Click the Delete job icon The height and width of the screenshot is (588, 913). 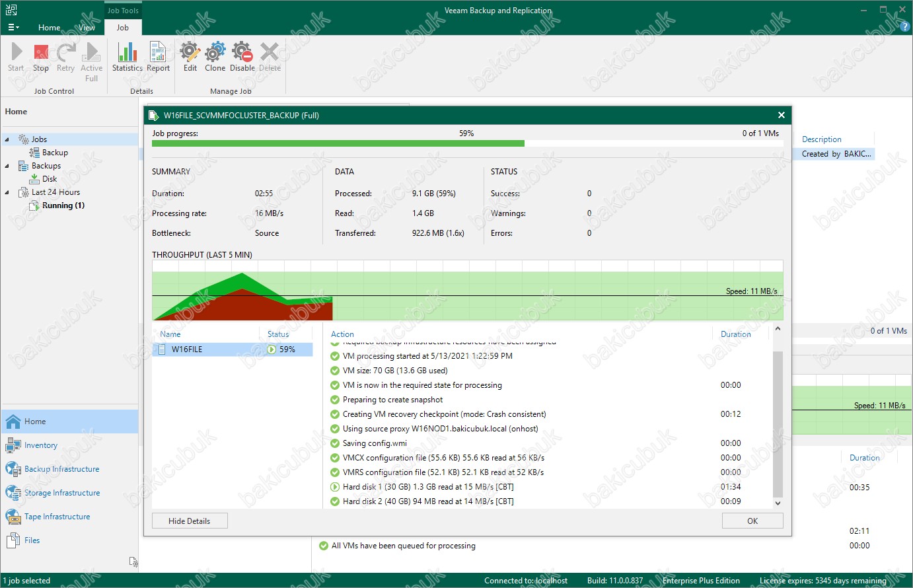click(270, 57)
